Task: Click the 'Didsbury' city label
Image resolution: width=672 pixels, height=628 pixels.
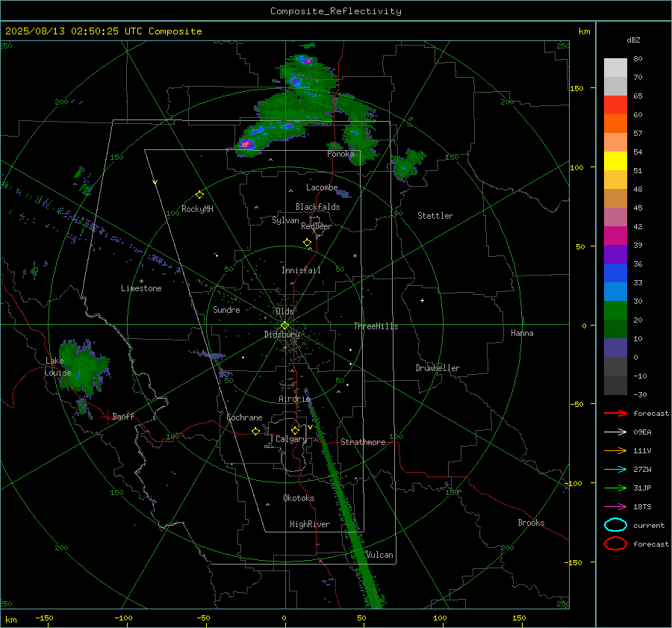Action: point(281,335)
